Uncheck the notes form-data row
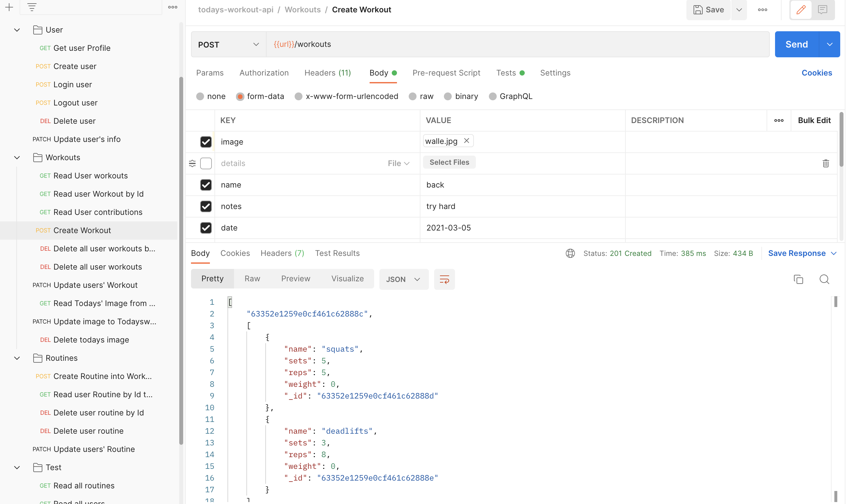The image size is (850, 504). 206,206
